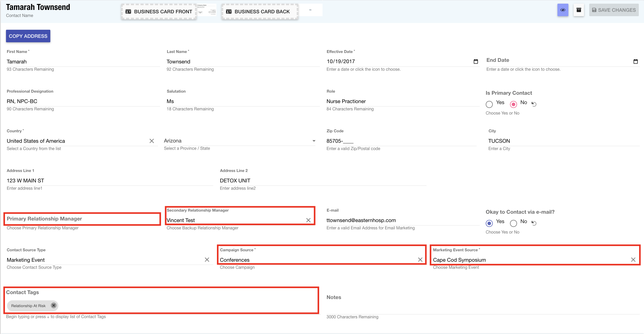
Task: Open the Contact Source Type field
Action: point(104,260)
